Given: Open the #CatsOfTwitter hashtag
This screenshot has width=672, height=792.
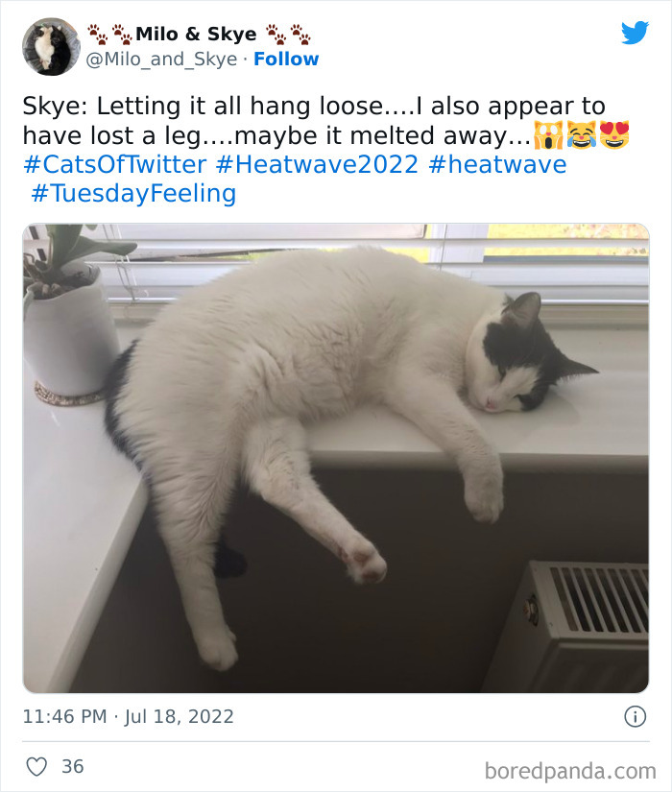Looking at the screenshot, I should tap(114, 165).
